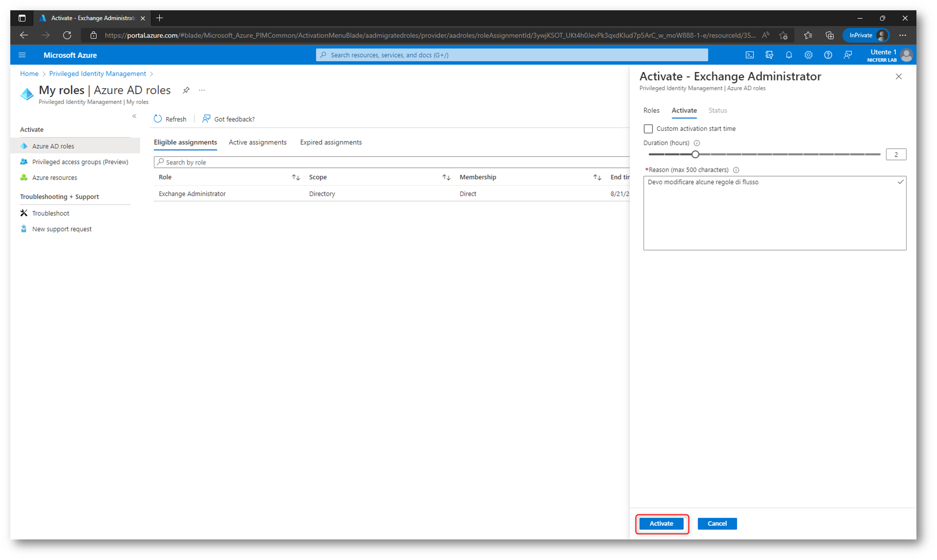The width and height of the screenshot is (937, 560).
Task: Open the Status tab in panel
Action: (718, 110)
